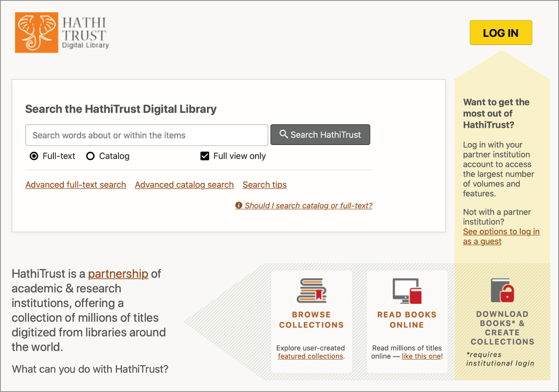559x392 pixels.
Task: Open Advanced full-text search link
Action: [x=76, y=185]
